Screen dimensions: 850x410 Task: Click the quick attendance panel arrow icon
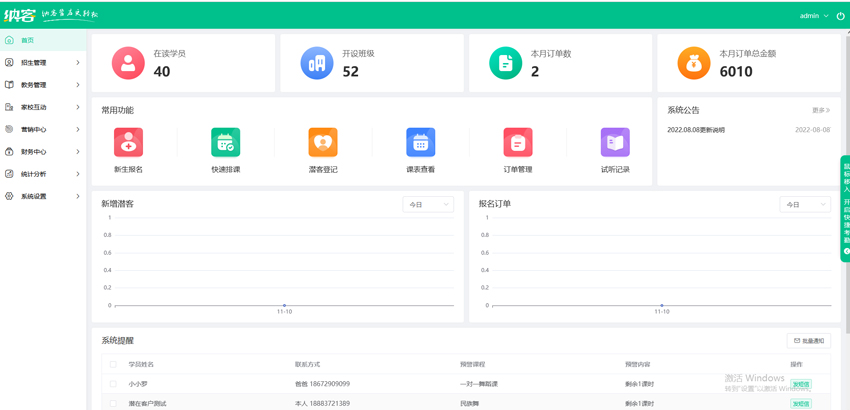(x=847, y=251)
